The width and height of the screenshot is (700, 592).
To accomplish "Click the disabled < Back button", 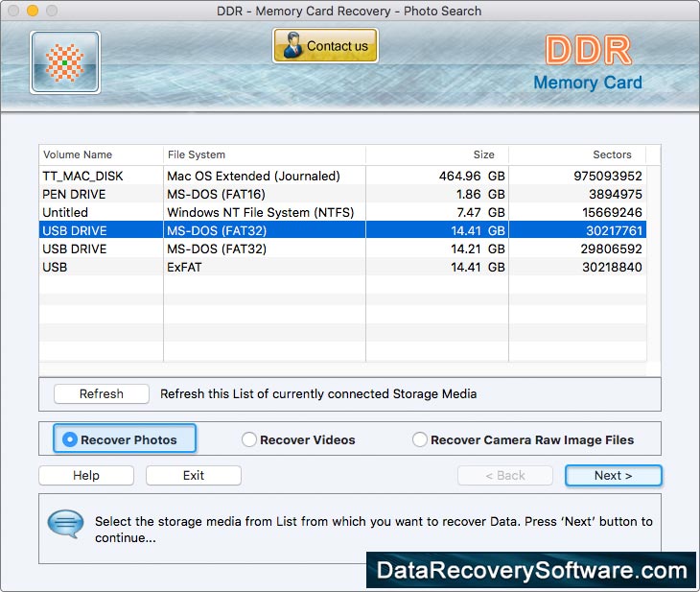I will coord(505,475).
